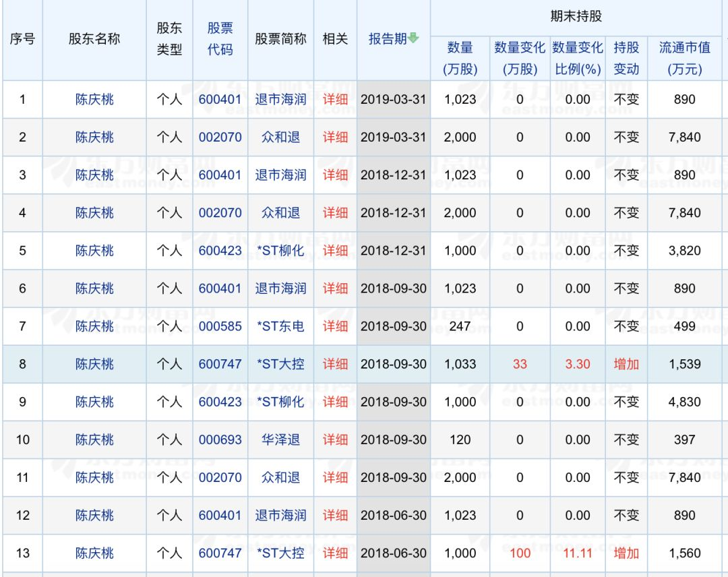Screen dimensions: 728x577
Task: Click the green sort arrow beside 报告期
Action: pyautogui.click(x=413, y=39)
